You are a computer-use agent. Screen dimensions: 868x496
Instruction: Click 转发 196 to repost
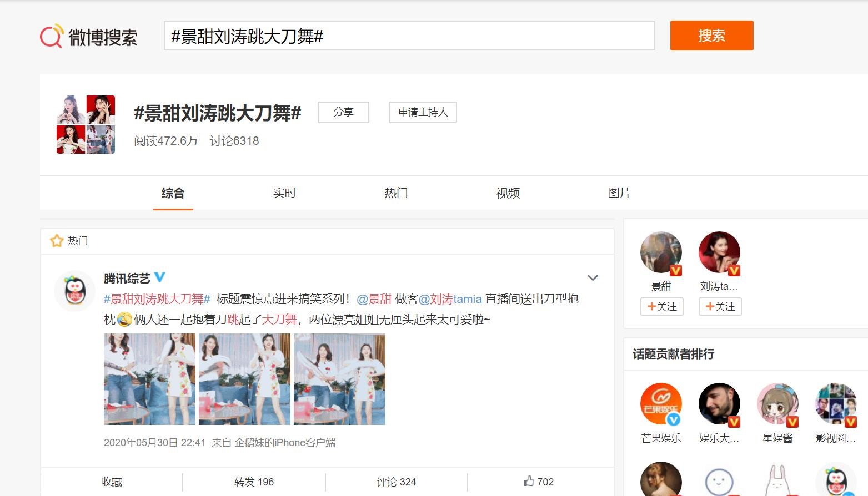click(x=254, y=482)
